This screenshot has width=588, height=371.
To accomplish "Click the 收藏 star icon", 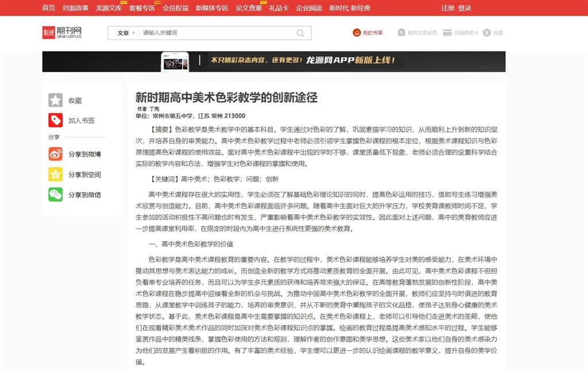I will click(56, 100).
